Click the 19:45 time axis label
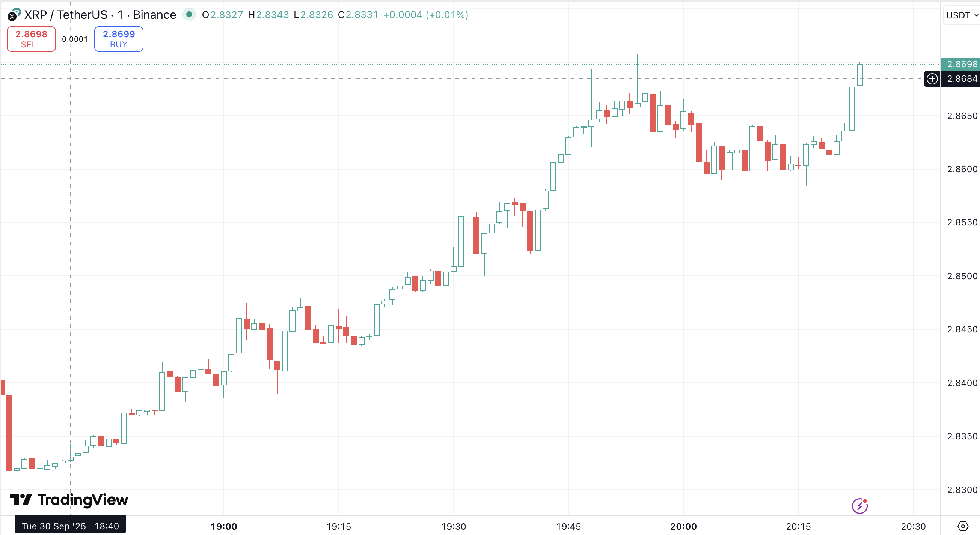980x535 pixels. click(568, 527)
